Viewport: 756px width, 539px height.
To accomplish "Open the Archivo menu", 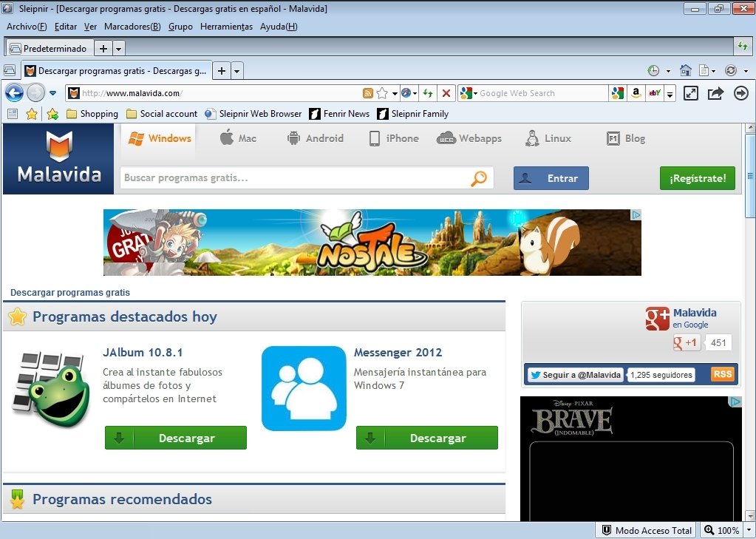I will tap(27, 27).
